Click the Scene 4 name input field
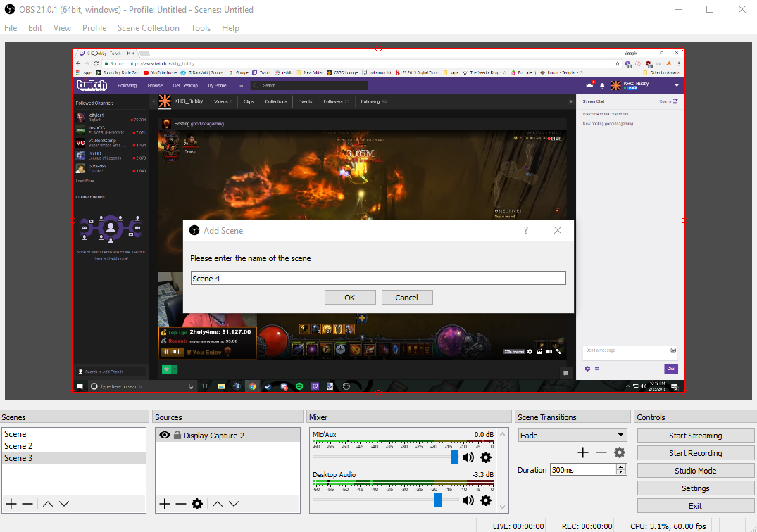 (378, 277)
